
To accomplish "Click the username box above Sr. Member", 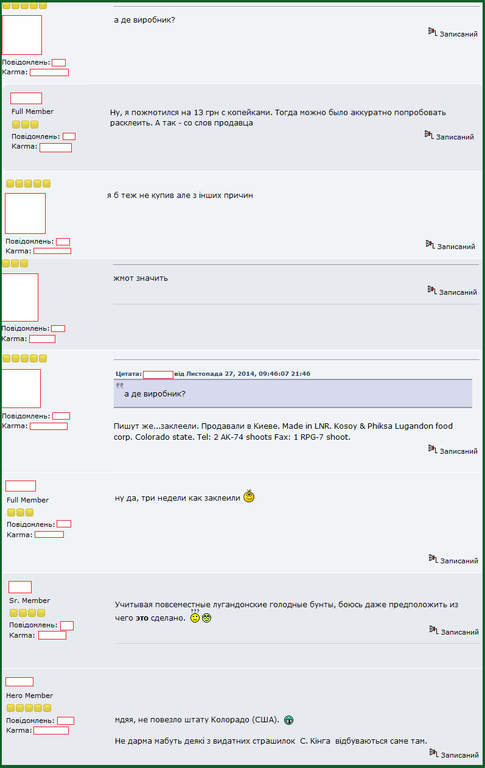I will (20, 587).
